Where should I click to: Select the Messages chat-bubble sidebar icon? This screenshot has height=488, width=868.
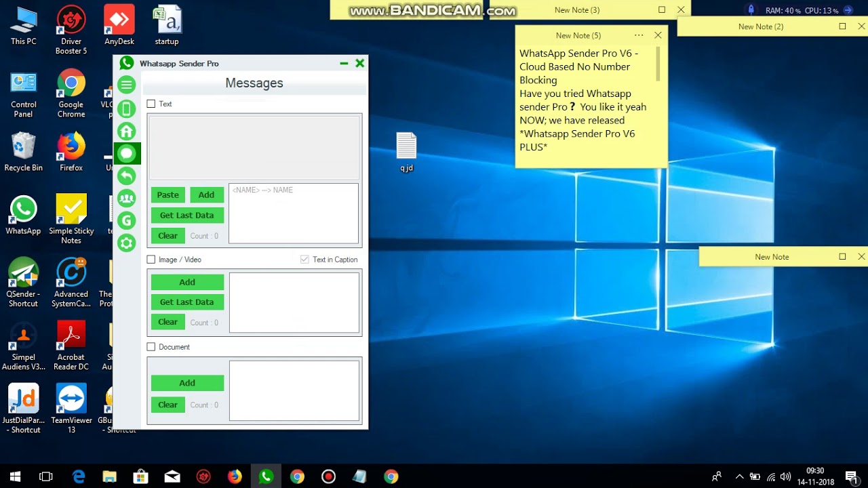(x=127, y=154)
